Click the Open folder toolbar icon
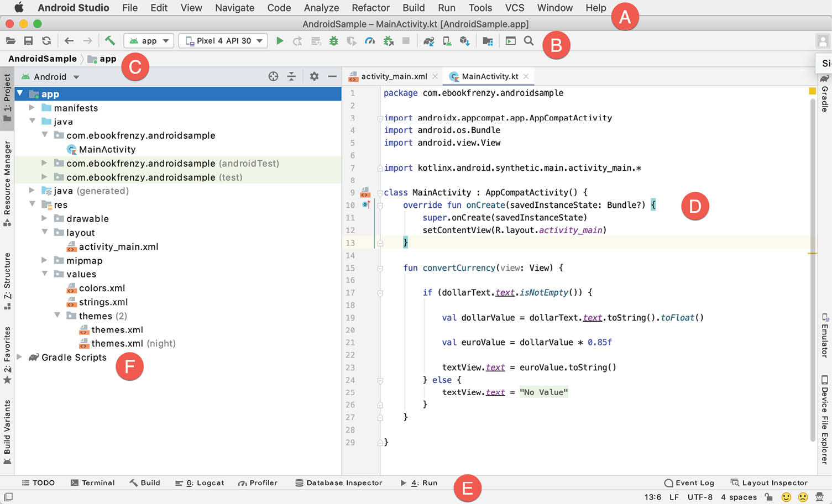The height and width of the screenshot is (504, 832). [x=11, y=41]
